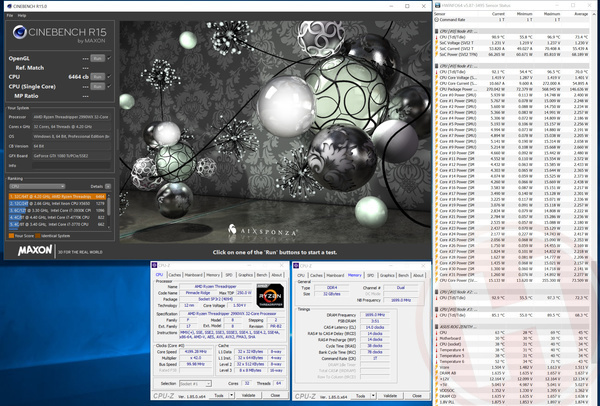Switch to Graphics tab in left CPU-Z
The image size is (600, 406).
tap(245, 275)
